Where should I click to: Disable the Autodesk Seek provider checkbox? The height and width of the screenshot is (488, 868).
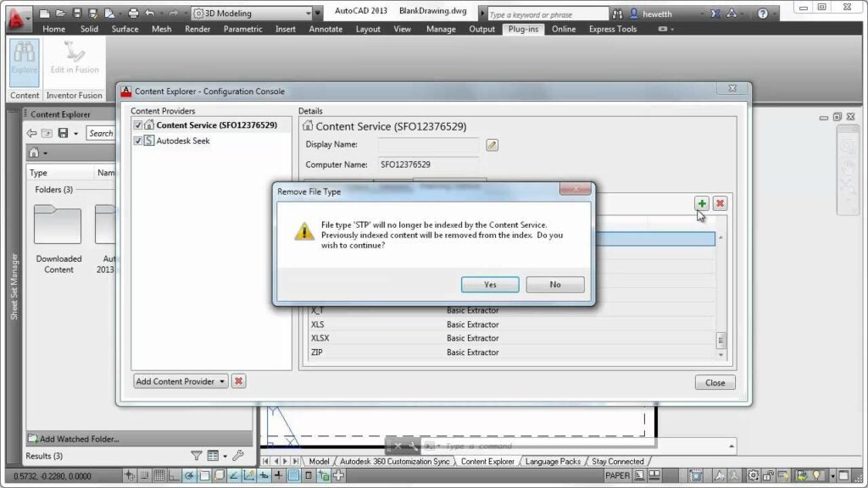[139, 141]
